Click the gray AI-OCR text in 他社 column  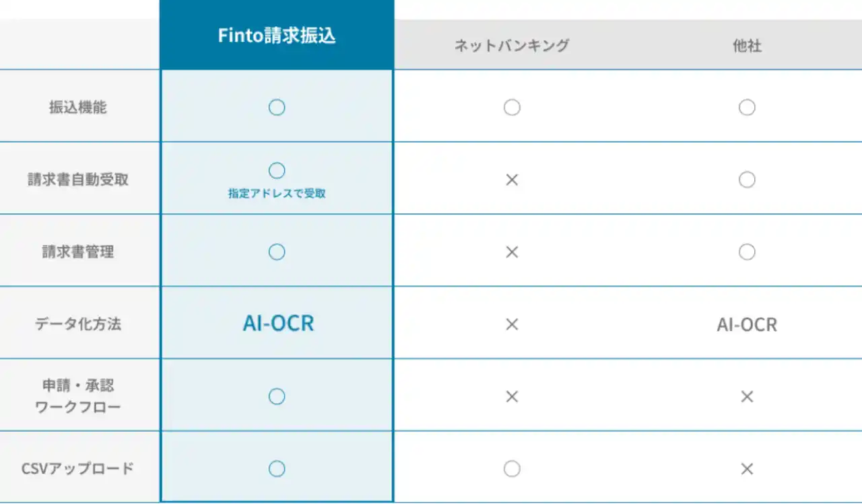pyautogui.click(x=747, y=325)
